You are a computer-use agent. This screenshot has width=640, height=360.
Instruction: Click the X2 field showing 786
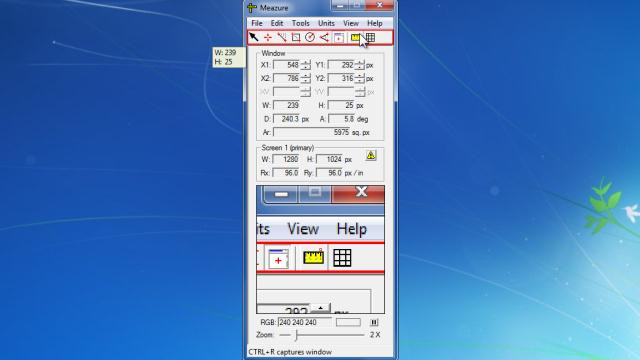287,78
